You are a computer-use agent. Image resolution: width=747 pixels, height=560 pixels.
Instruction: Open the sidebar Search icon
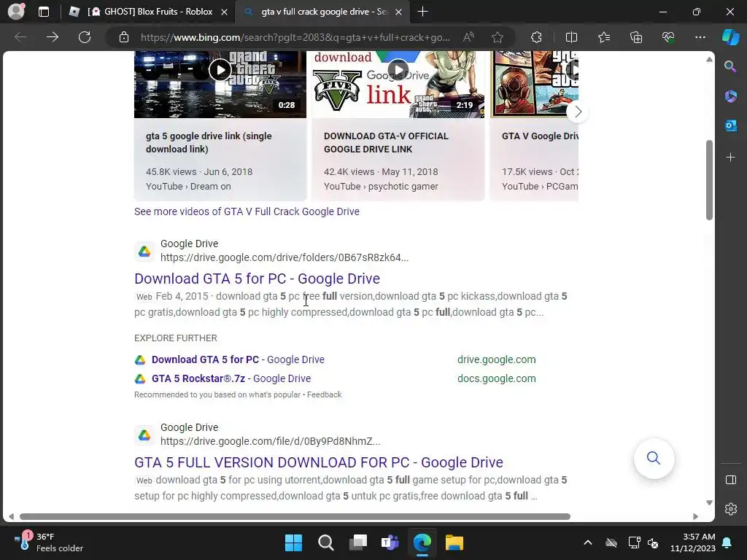[x=730, y=66]
